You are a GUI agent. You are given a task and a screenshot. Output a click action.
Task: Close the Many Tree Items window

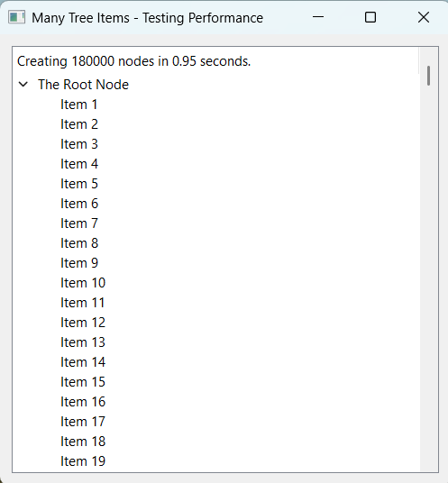click(424, 17)
